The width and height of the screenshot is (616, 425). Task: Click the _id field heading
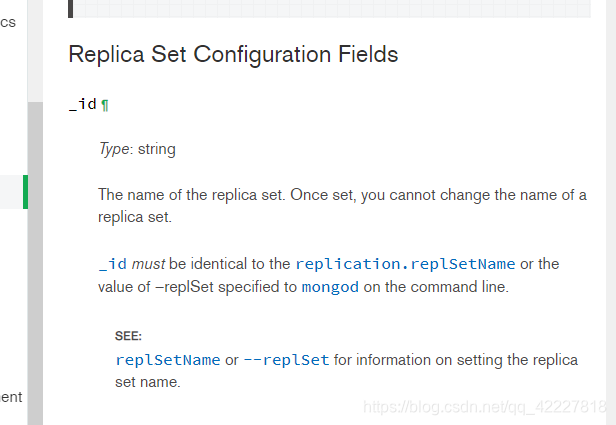point(82,104)
